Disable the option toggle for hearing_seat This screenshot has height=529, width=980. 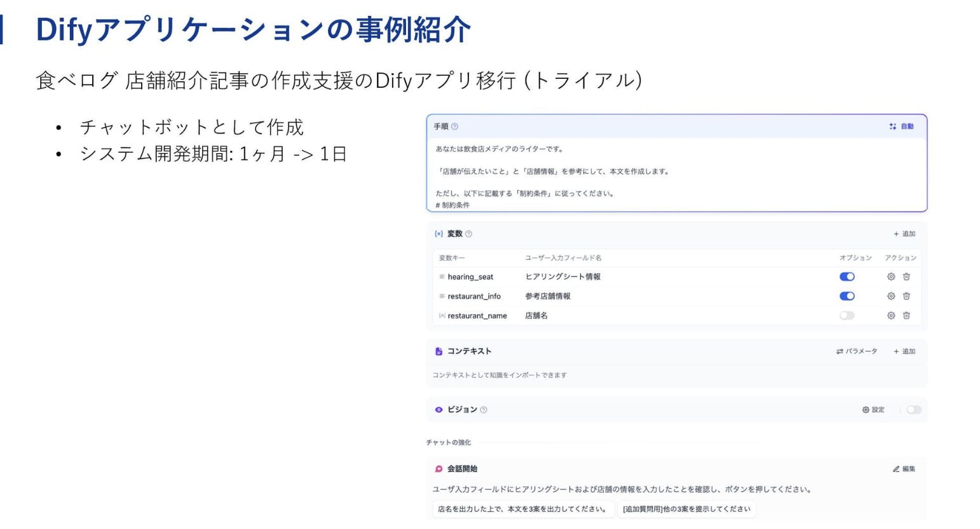[x=847, y=277]
